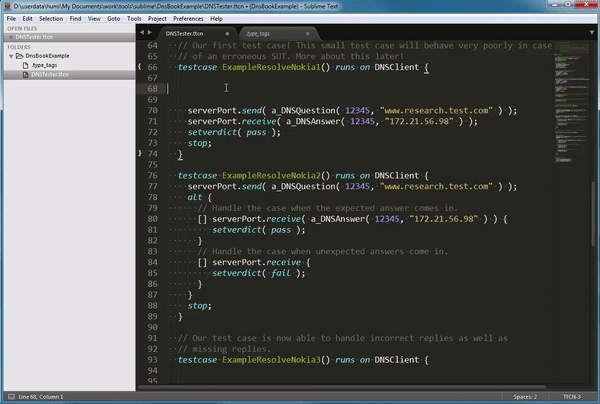The image size is (600, 404).
Task: Click the FOLDERS heading
Action: point(19,47)
